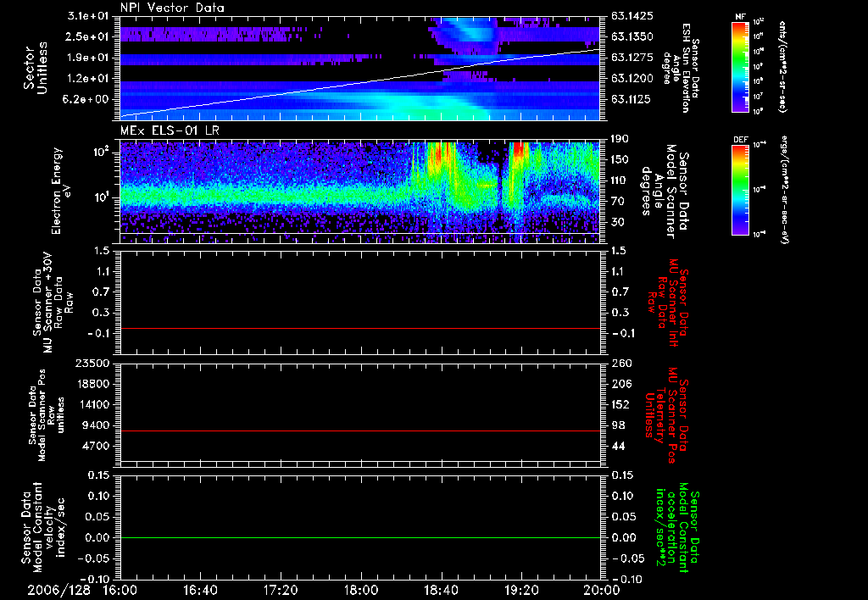Click the green trace in Model Constant velocity panel
The width and height of the screenshot is (868, 600).
pyautogui.click(x=360, y=537)
